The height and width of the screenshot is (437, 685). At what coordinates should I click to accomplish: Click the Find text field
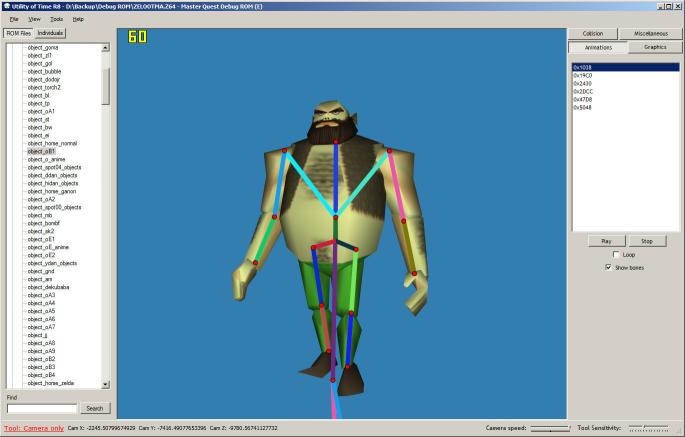coord(42,409)
